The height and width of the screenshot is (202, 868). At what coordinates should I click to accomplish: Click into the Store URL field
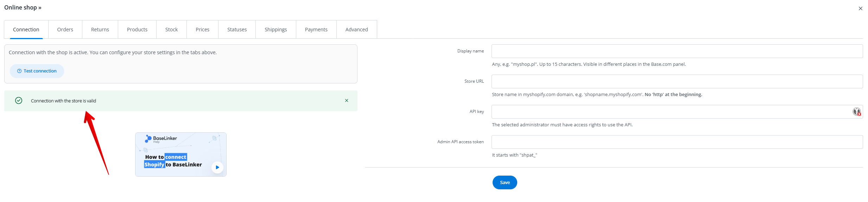677,82
